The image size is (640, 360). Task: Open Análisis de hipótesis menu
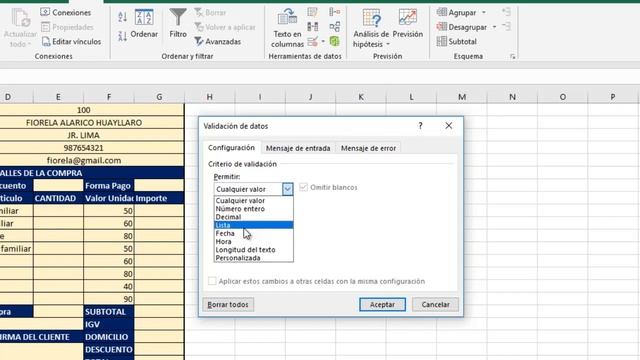click(x=371, y=28)
